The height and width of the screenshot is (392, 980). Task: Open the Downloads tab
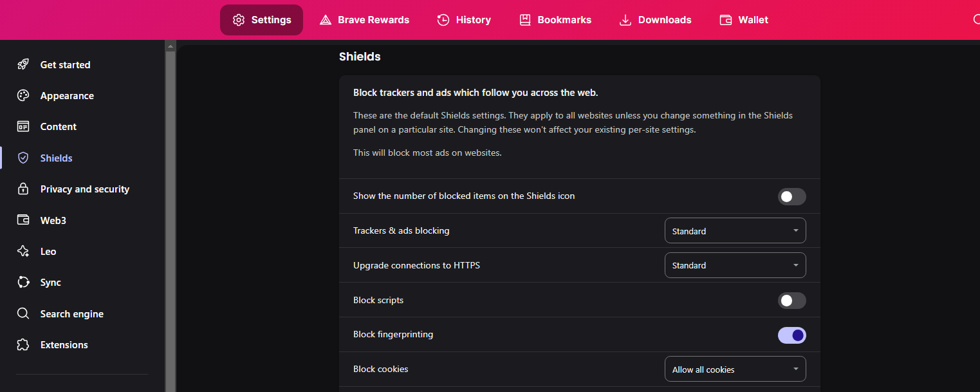[655, 20]
